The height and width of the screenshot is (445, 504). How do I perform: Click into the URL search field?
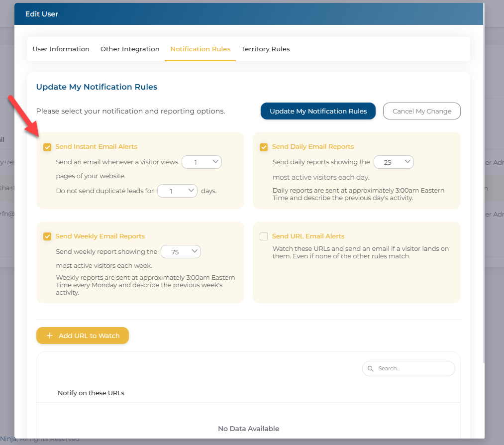click(413, 369)
